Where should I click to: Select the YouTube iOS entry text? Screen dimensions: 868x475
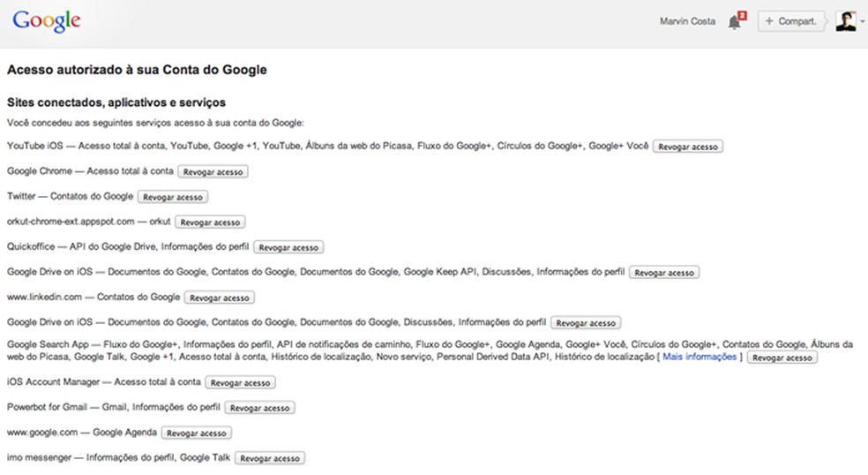(328, 146)
